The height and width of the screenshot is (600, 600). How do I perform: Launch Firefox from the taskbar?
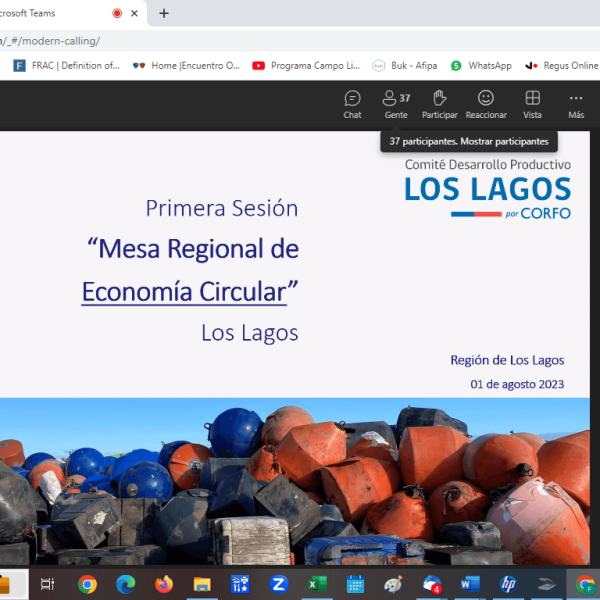164,584
